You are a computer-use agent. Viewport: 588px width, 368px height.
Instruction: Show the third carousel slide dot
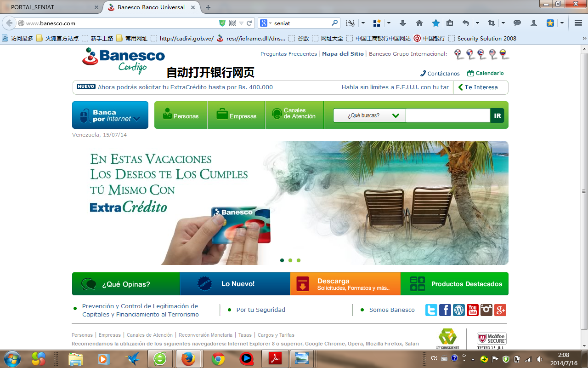(x=299, y=260)
